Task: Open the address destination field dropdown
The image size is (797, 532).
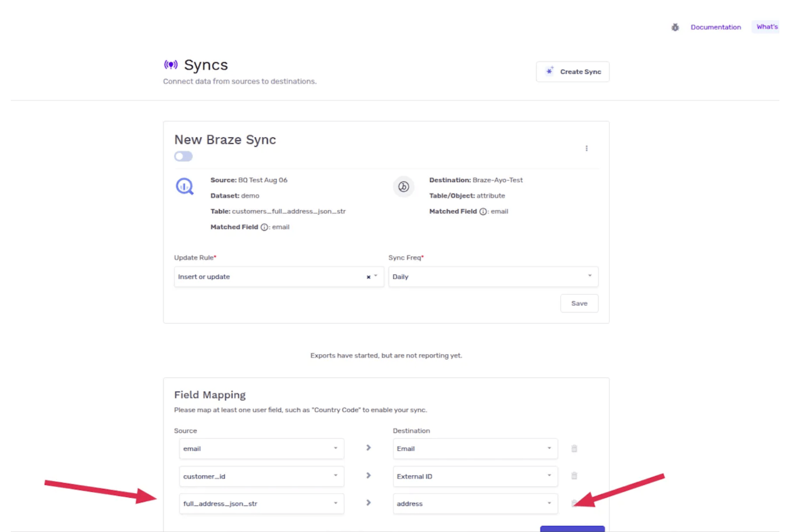Action: [474, 504]
